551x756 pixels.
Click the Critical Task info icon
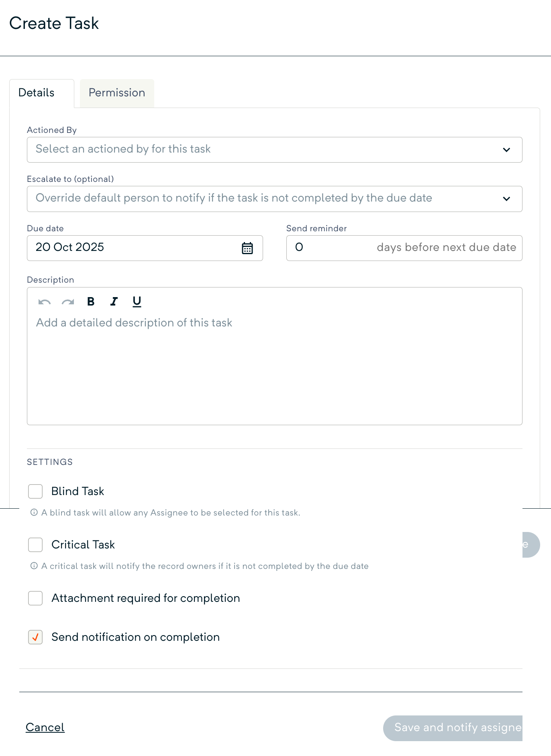click(34, 566)
